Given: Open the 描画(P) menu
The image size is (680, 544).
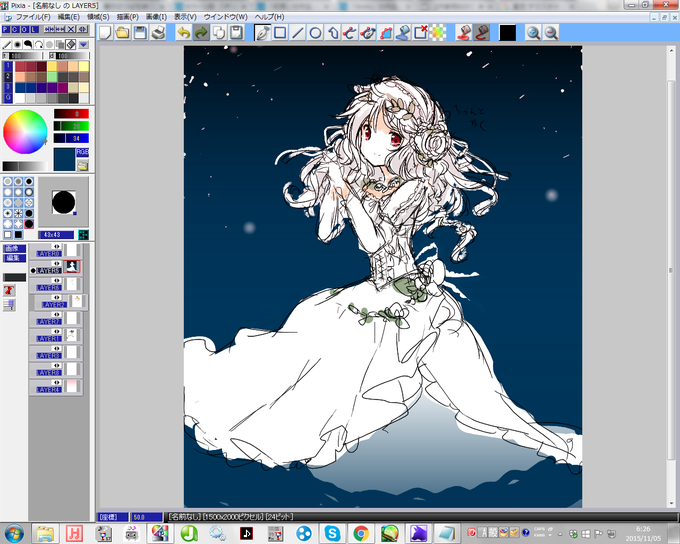Looking at the screenshot, I should pos(128,17).
